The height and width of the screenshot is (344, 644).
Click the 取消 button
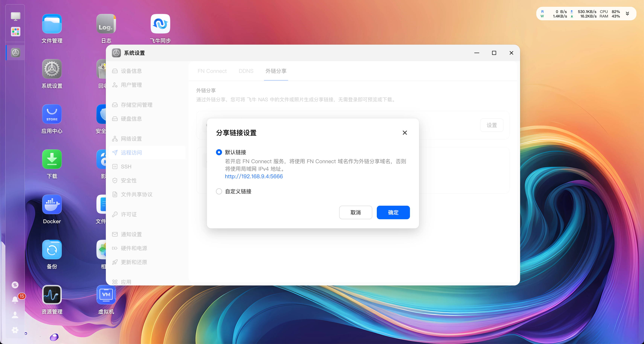pos(356,212)
